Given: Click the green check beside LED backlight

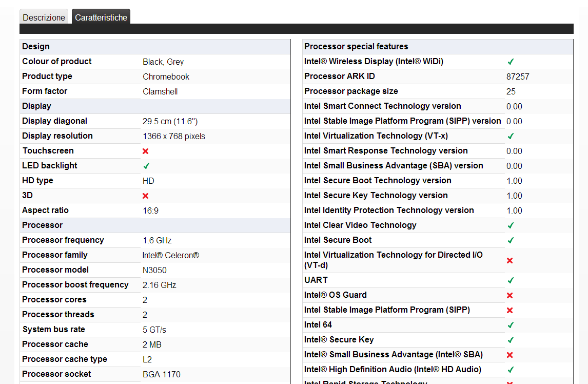Looking at the screenshot, I should (146, 166).
